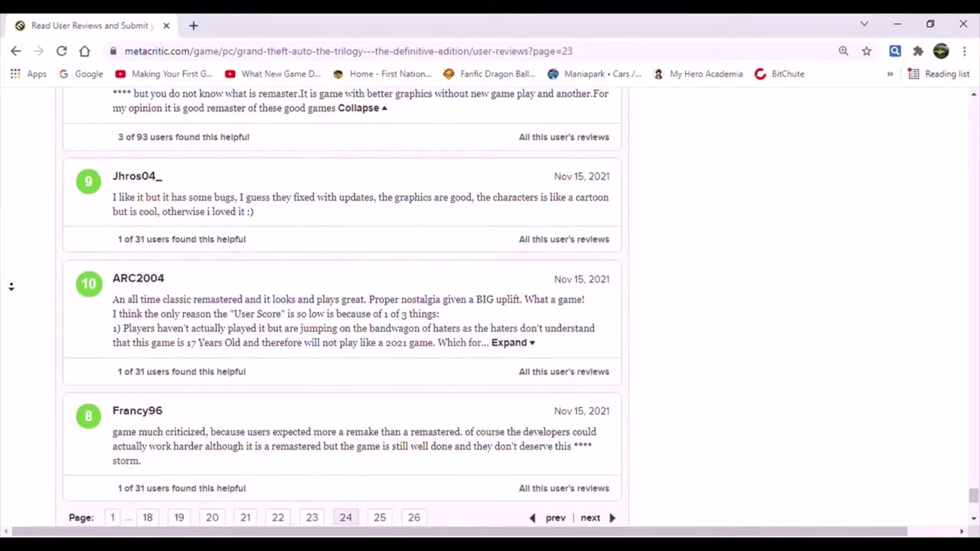The width and height of the screenshot is (980, 551).
Task: Click Francy96's score 8 badge
Action: tap(89, 416)
